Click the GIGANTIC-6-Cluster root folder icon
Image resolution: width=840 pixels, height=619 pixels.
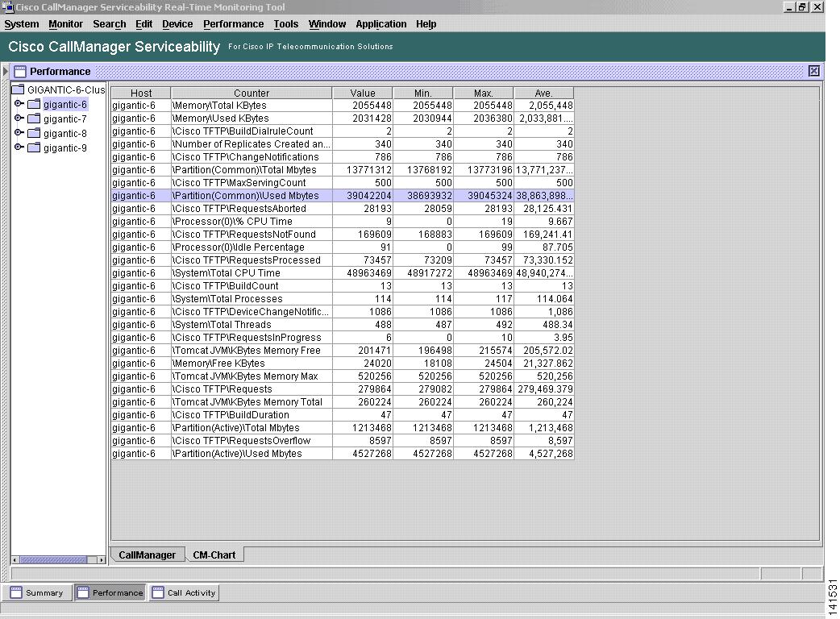tap(19, 89)
